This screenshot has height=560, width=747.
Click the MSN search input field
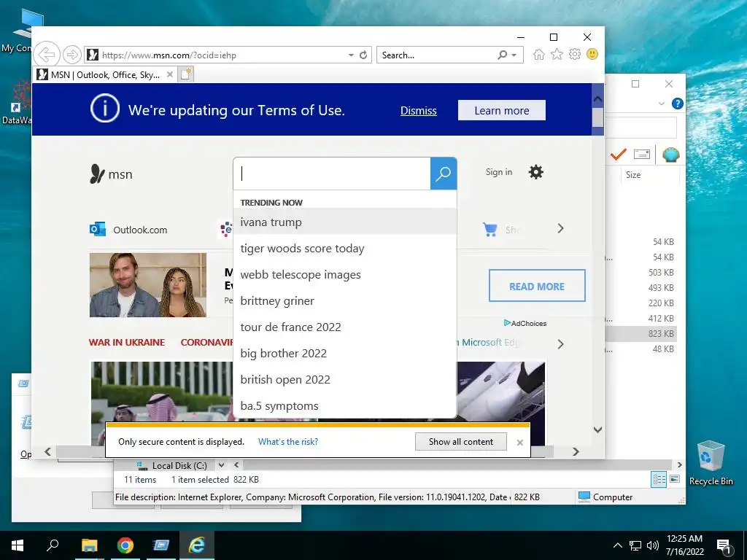[x=332, y=174]
